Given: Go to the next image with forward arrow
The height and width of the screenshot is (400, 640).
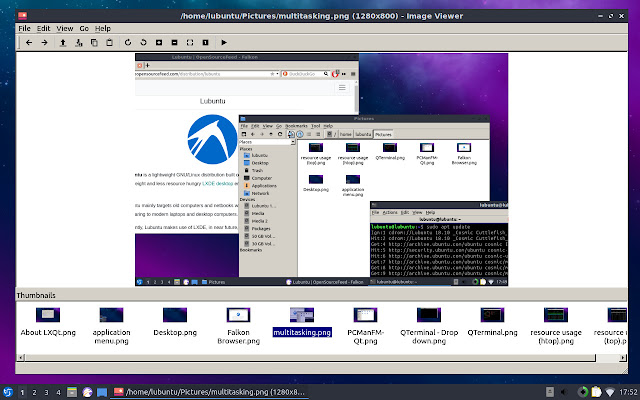Looking at the screenshot, I should (44, 42).
